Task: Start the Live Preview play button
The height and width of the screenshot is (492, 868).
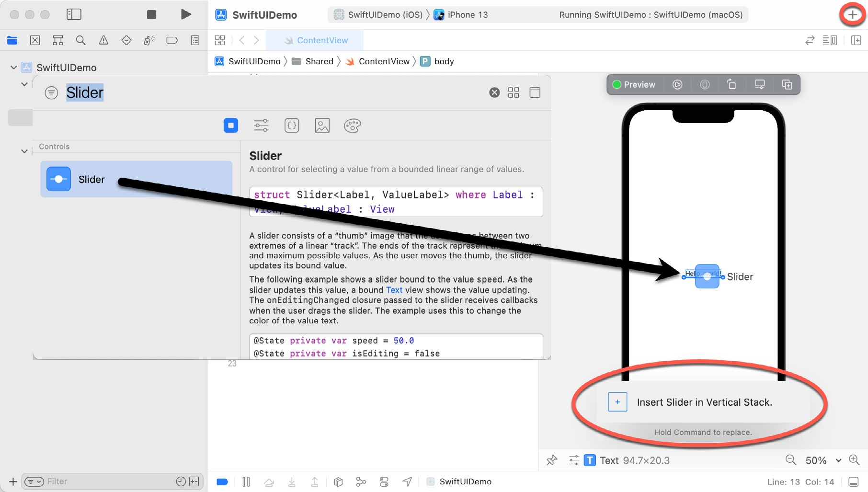Action: click(x=677, y=85)
